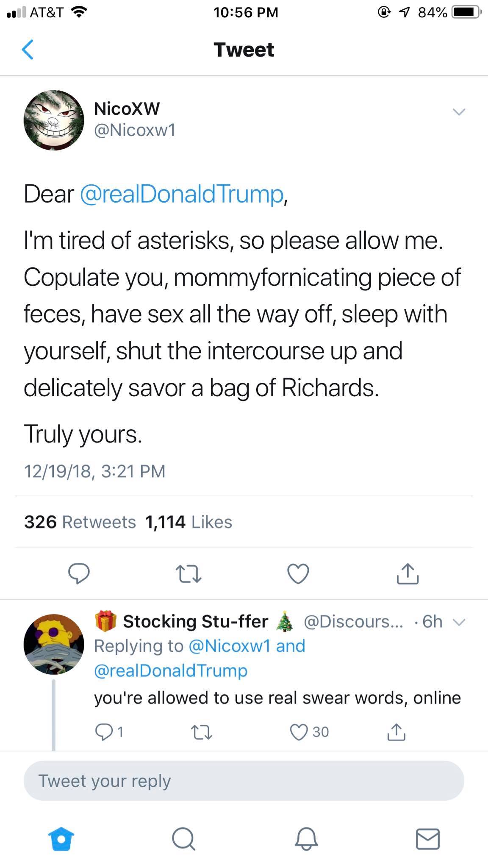Share the main tweet

tap(408, 574)
